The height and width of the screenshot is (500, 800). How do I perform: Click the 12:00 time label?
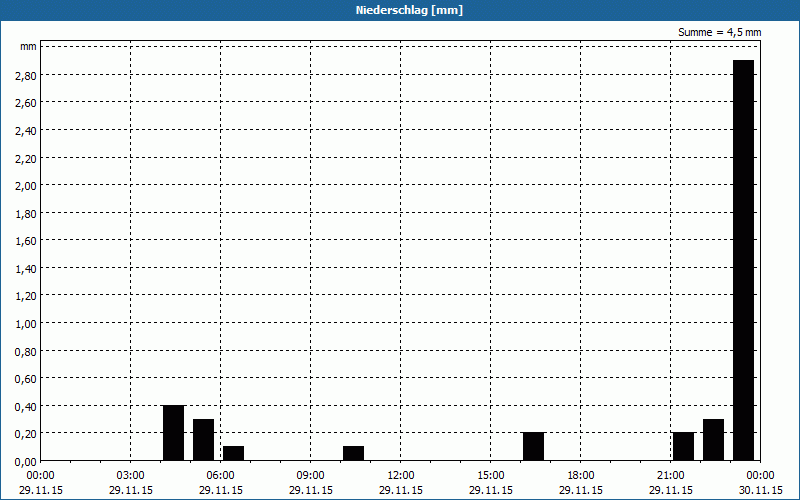[x=401, y=476]
